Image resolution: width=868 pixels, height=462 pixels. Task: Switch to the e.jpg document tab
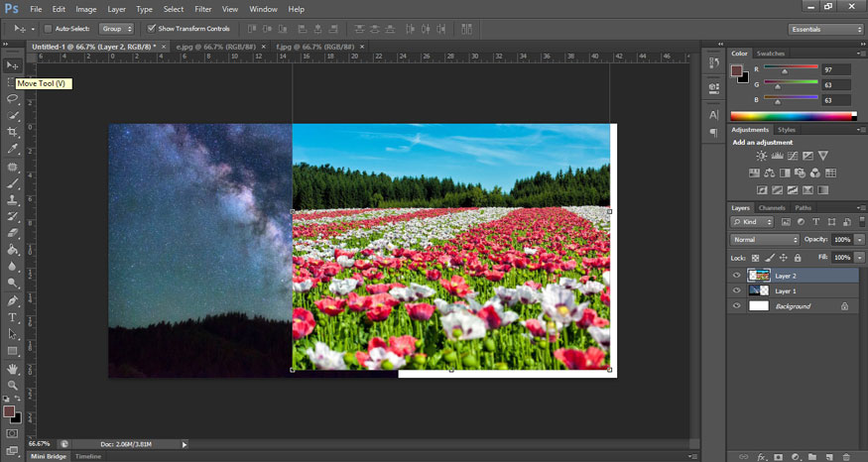(209, 47)
